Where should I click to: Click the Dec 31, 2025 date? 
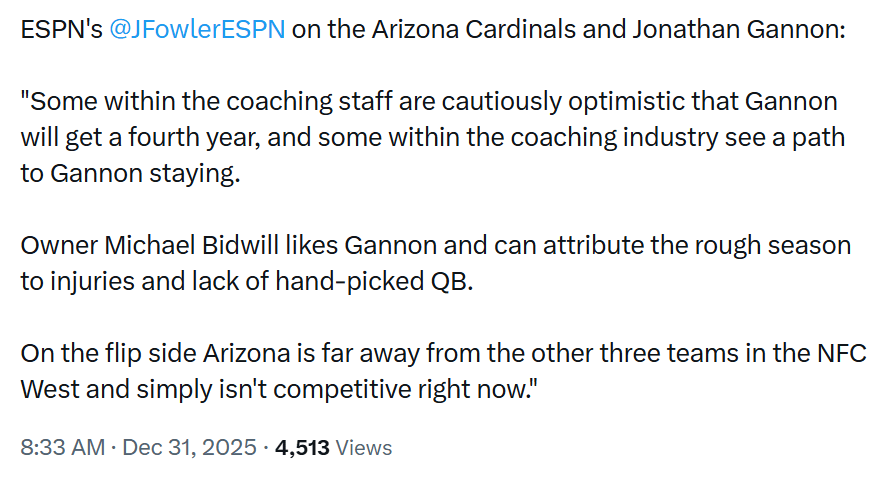pos(189,447)
